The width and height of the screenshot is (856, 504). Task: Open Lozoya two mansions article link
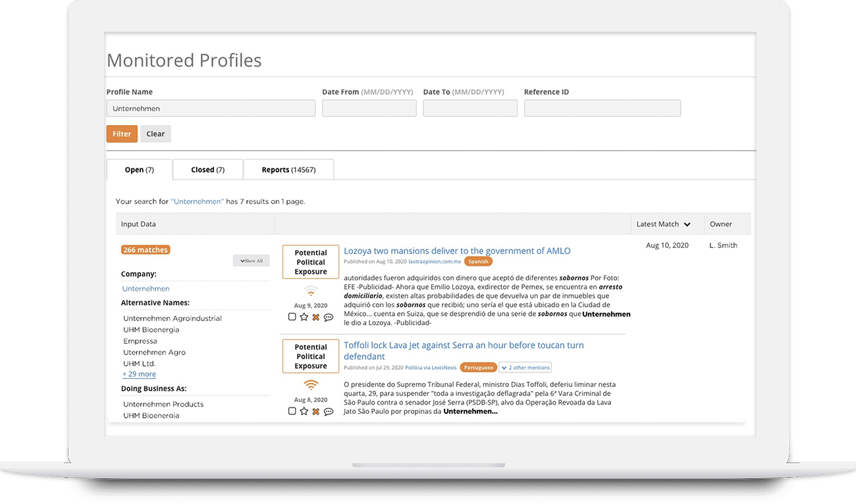point(457,251)
